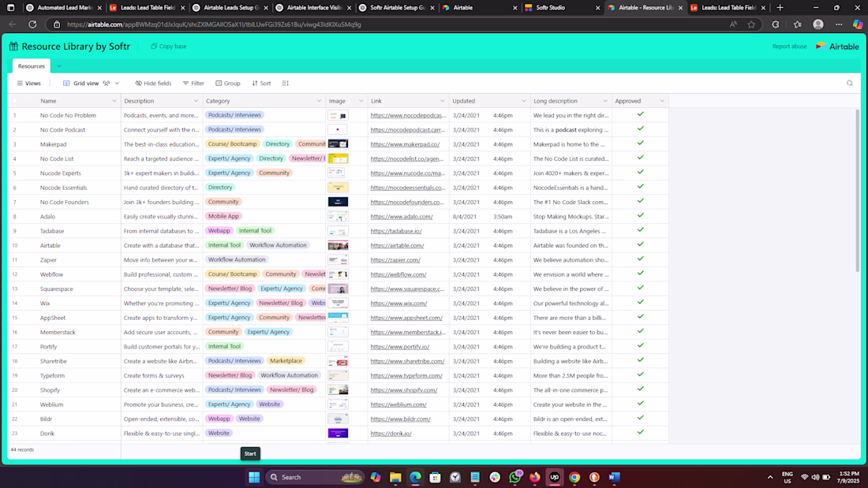Toggle Approved checkmark for Dorik row
Screen dimensions: 868x488
[641, 433]
